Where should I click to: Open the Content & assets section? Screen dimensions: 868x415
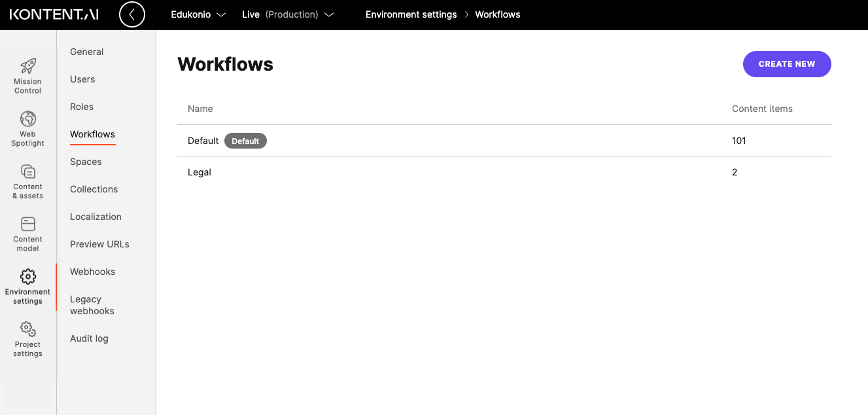(27, 179)
